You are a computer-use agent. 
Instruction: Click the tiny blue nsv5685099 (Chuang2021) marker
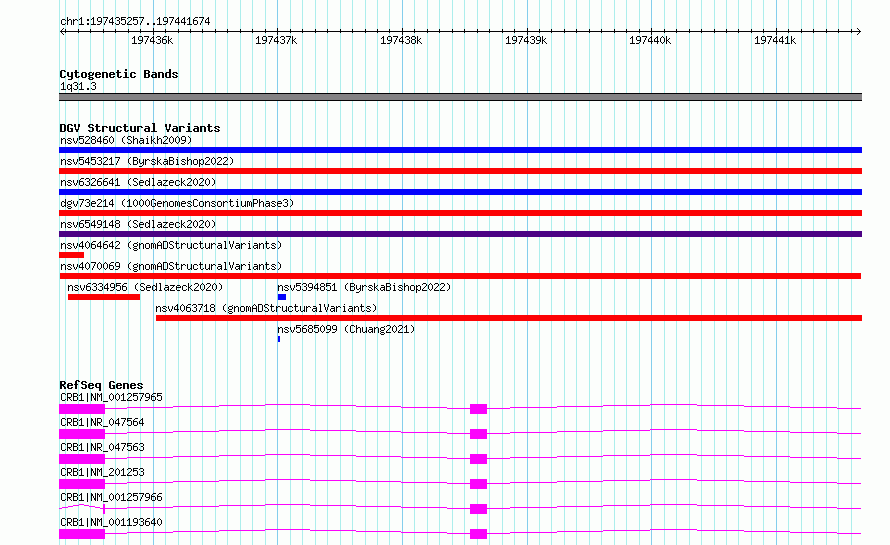point(279,339)
